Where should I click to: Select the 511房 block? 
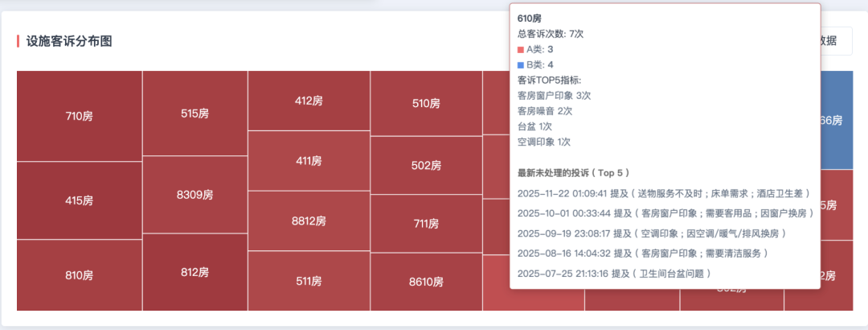tap(309, 281)
